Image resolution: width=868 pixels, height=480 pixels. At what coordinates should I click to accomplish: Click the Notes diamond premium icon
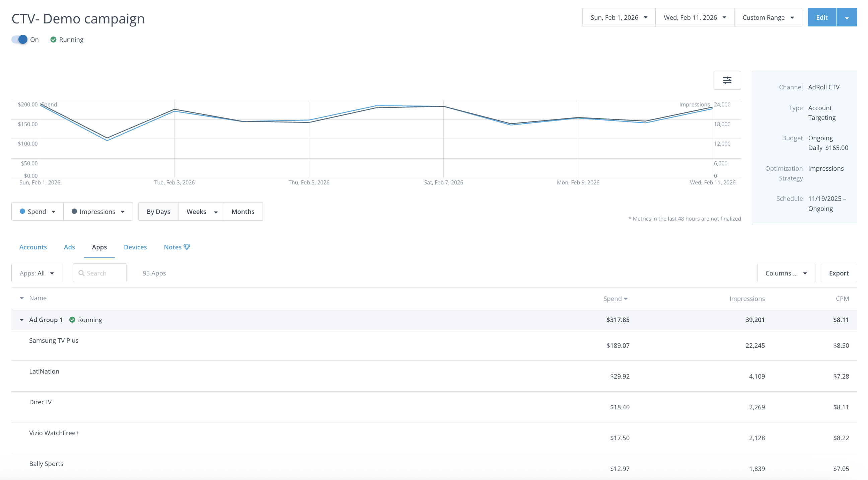point(187,247)
